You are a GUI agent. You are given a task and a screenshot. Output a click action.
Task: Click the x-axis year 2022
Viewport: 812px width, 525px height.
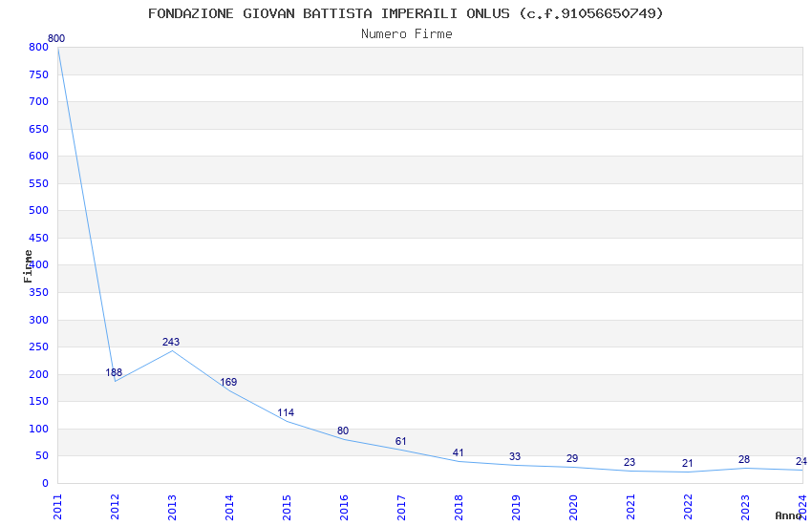688,507
